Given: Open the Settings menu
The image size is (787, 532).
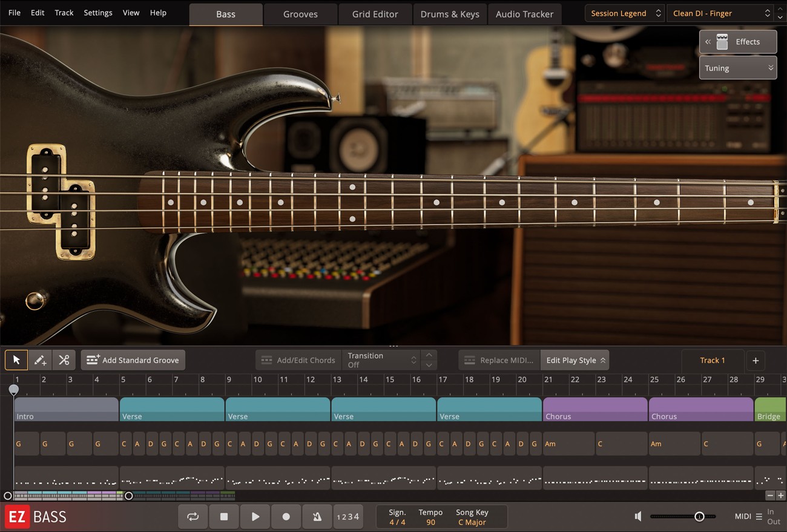Looking at the screenshot, I should [x=98, y=13].
